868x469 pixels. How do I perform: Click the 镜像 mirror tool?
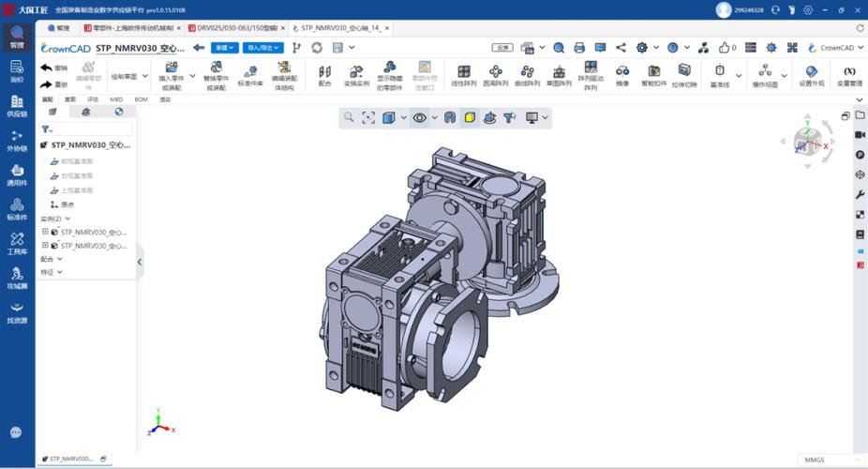(x=622, y=76)
